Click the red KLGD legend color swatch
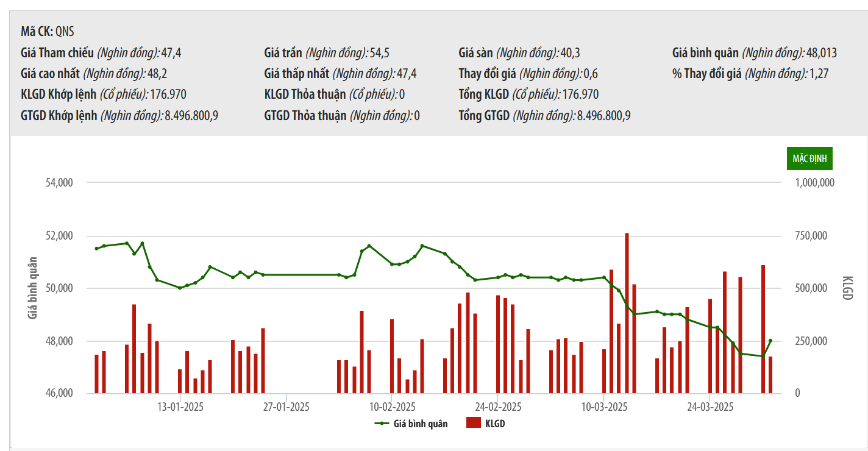This screenshot has height=451, width=868. 474,423
